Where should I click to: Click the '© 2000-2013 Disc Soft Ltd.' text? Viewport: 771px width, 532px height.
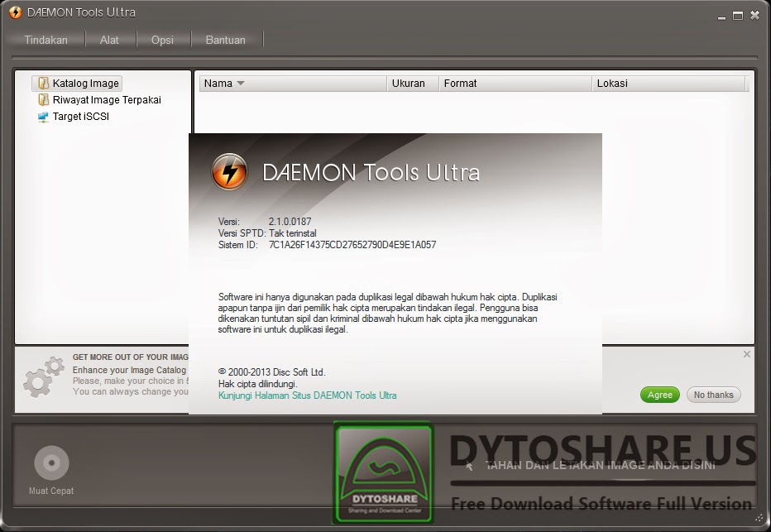coord(272,372)
